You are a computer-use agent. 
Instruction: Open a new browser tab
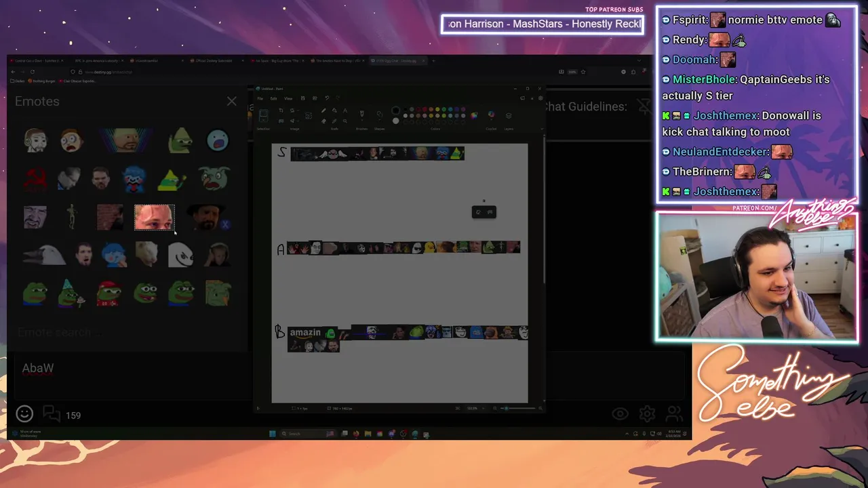point(433,60)
